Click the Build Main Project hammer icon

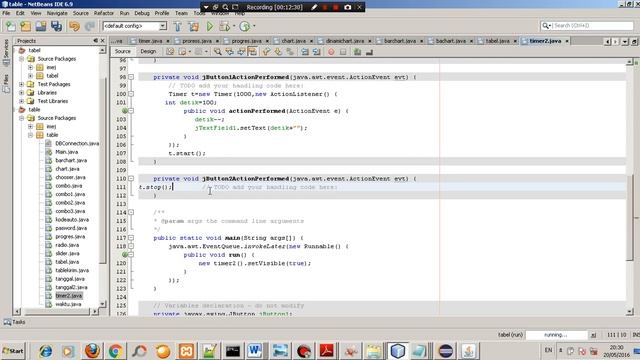(178, 26)
